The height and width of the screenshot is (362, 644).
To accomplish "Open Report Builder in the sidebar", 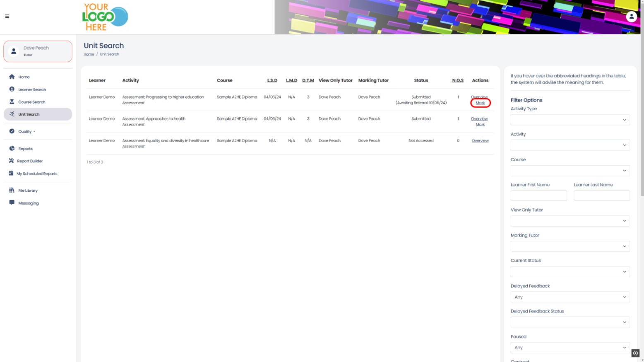I will click(x=30, y=161).
